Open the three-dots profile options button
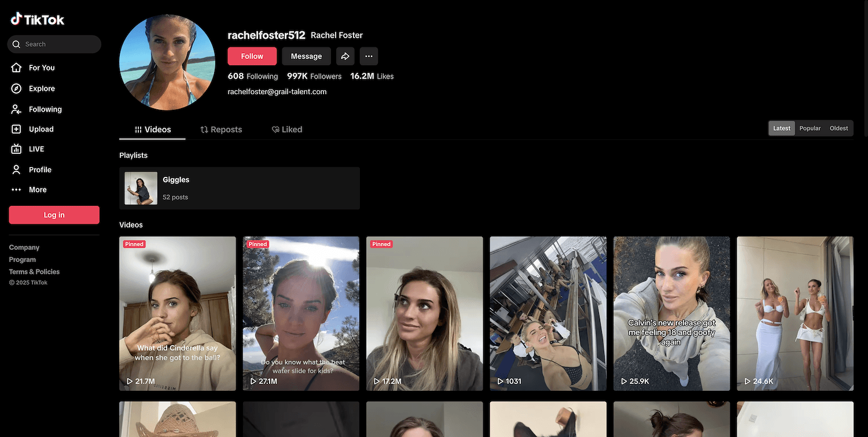The image size is (868, 437). pos(369,56)
